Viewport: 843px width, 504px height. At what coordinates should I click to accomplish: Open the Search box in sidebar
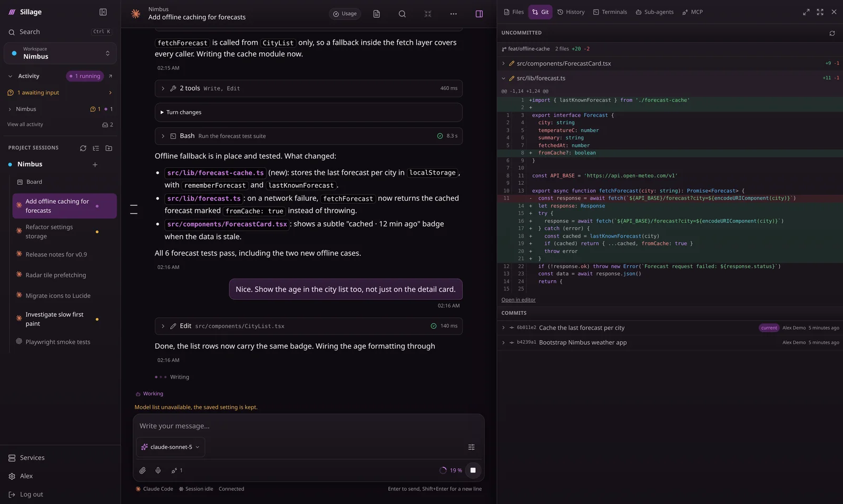click(60, 32)
